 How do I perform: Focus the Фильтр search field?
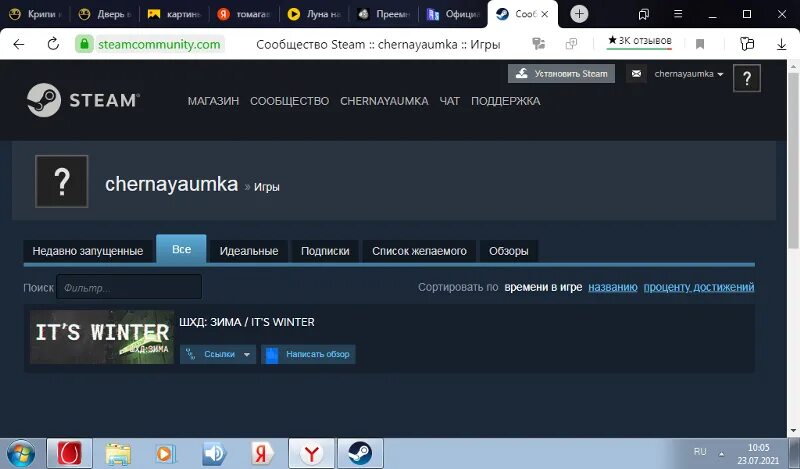(129, 287)
